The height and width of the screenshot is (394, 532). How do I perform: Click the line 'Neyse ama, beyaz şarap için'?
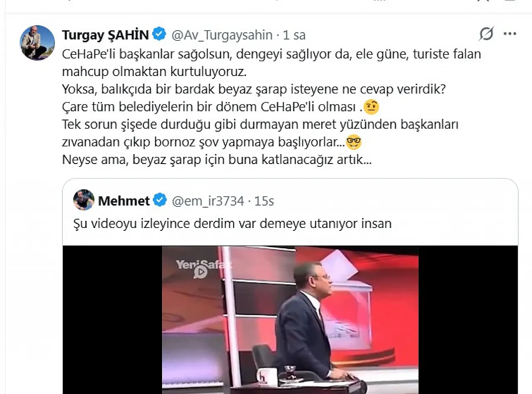point(217,160)
